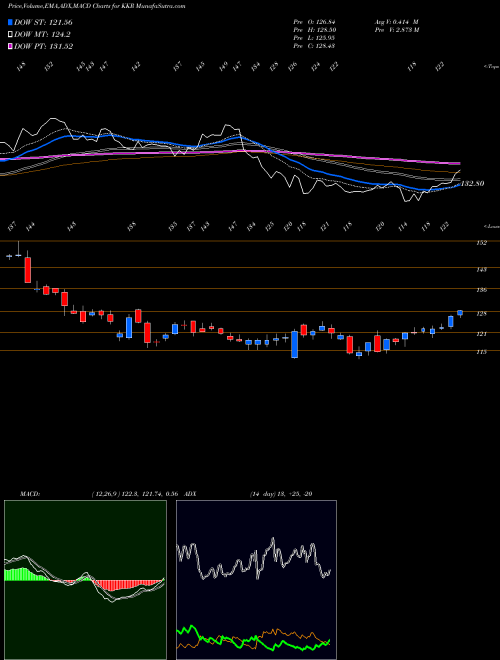The height and width of the screenshot is (660, 500).
Task: Open the dark blue ADX chart panel
Action: pyautogui.click(x=256, y=580)
